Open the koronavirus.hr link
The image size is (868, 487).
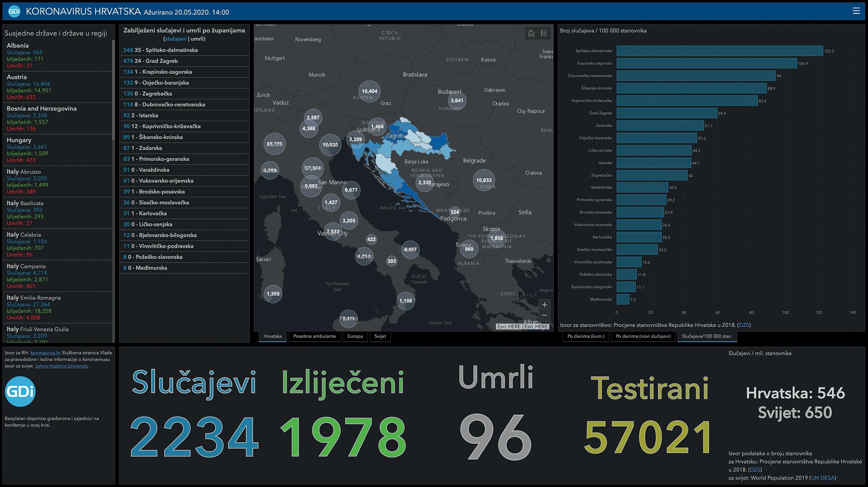coord(45,353)
